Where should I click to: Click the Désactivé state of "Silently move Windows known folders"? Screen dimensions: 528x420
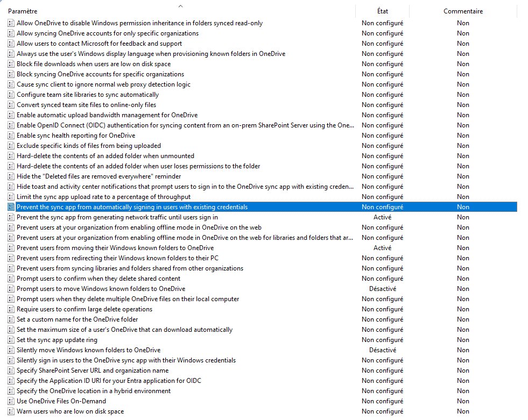383,350
